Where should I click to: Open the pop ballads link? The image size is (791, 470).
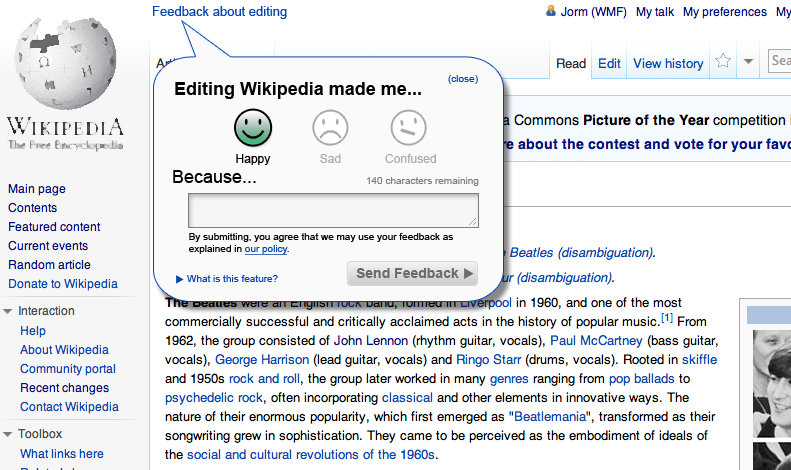(642, 379)
